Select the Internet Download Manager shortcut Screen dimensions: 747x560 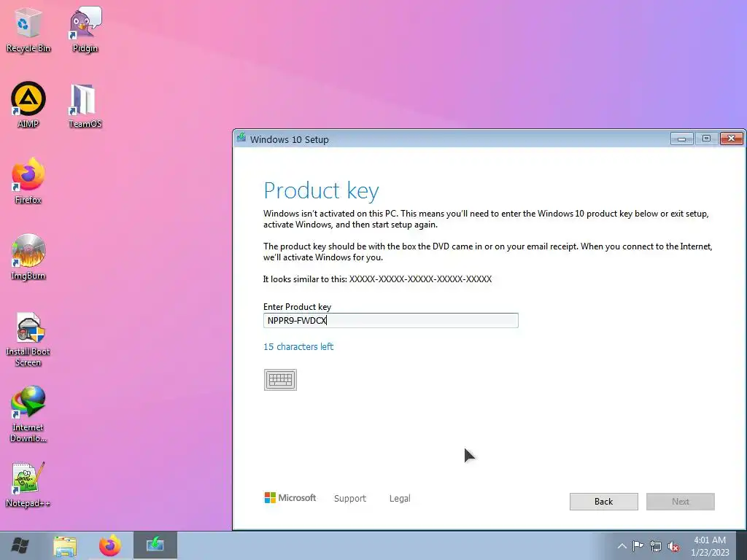coord(28,414)
